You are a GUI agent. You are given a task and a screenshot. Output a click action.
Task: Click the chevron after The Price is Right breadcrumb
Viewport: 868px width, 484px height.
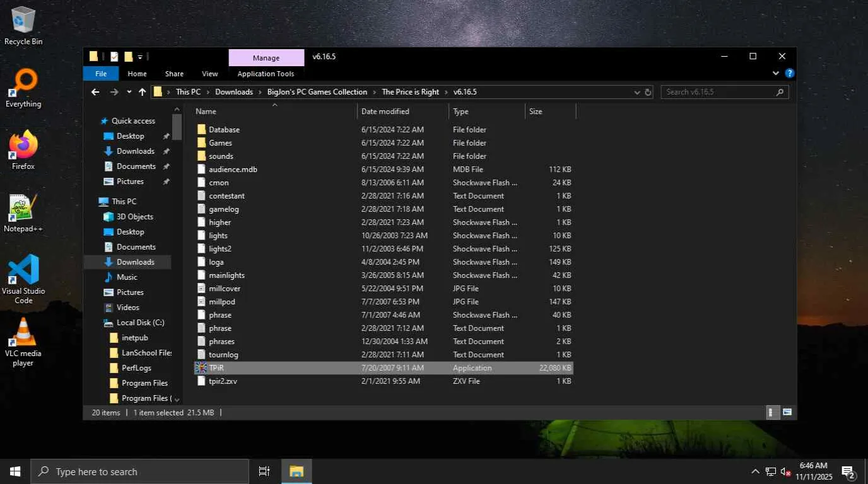446,92
